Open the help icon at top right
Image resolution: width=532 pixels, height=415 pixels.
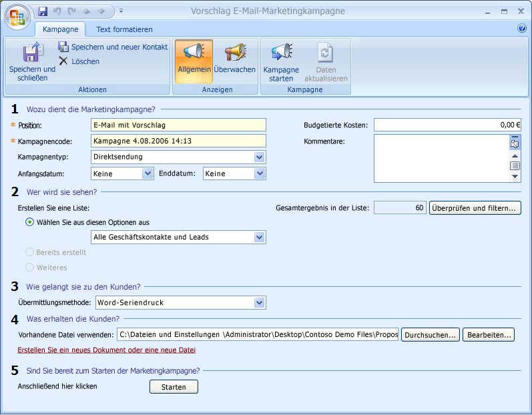coord(522,28)
